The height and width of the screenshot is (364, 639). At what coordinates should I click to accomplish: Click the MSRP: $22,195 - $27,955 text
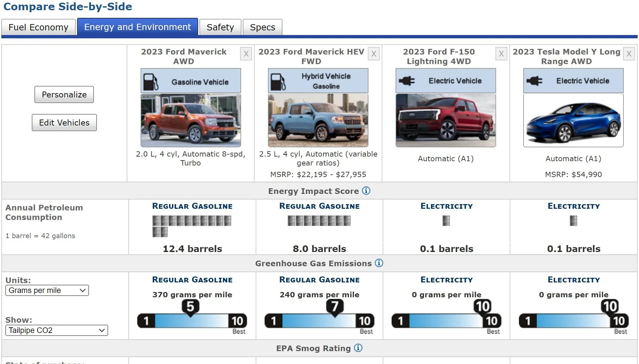[318, 174]
